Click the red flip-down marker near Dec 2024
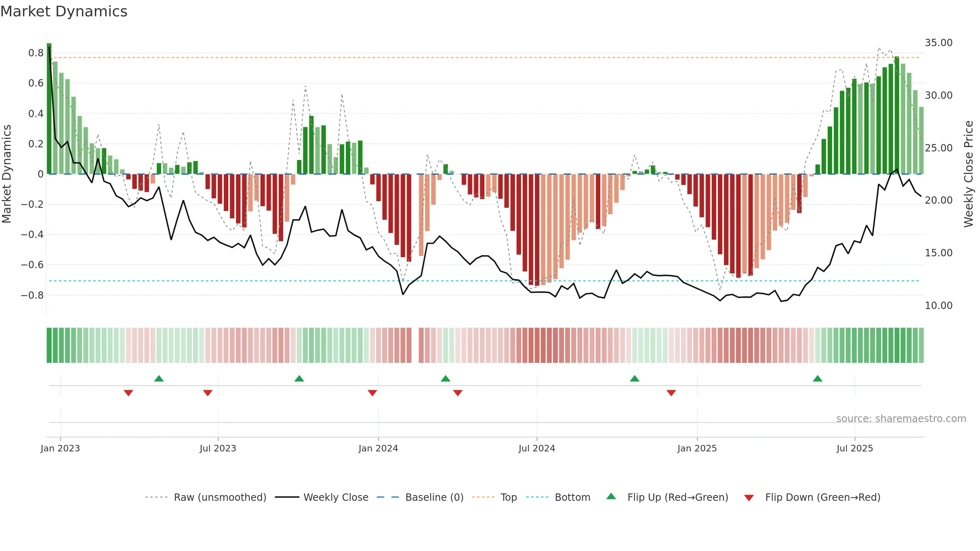Screen dimensions: 980x551 point(671,393)
